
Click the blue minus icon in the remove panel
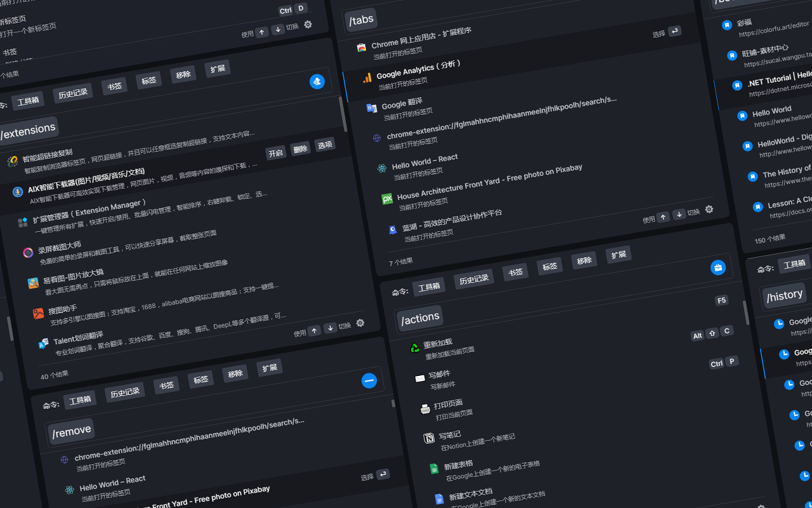pos(369,380)
